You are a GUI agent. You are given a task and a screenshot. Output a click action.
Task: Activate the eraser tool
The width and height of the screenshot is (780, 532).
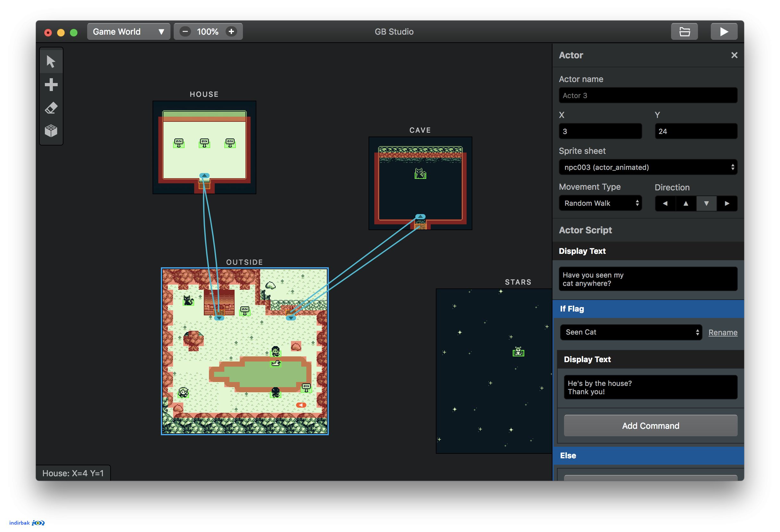[51, 108]
